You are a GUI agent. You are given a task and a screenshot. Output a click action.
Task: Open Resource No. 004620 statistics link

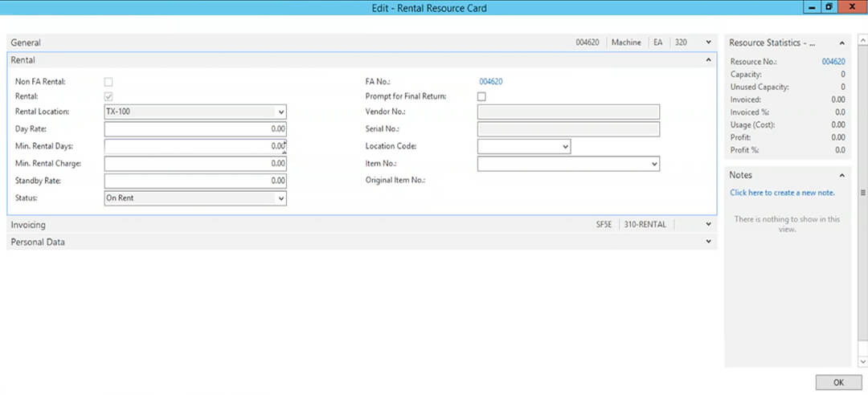833,61
